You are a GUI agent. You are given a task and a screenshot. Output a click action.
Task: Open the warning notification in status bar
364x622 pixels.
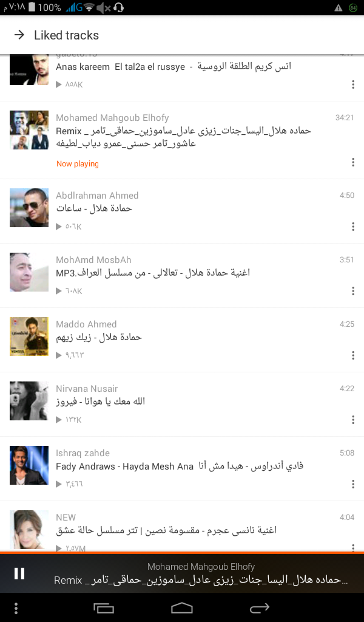tap(339, 7)
